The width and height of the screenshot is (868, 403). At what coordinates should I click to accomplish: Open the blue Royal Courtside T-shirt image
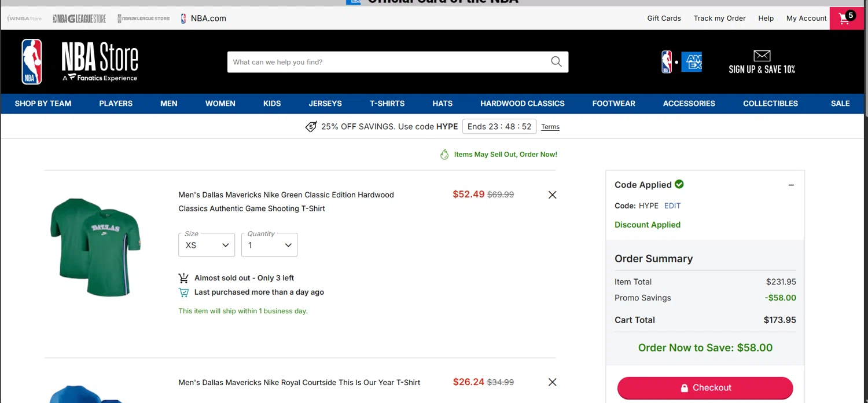point(87,394)
